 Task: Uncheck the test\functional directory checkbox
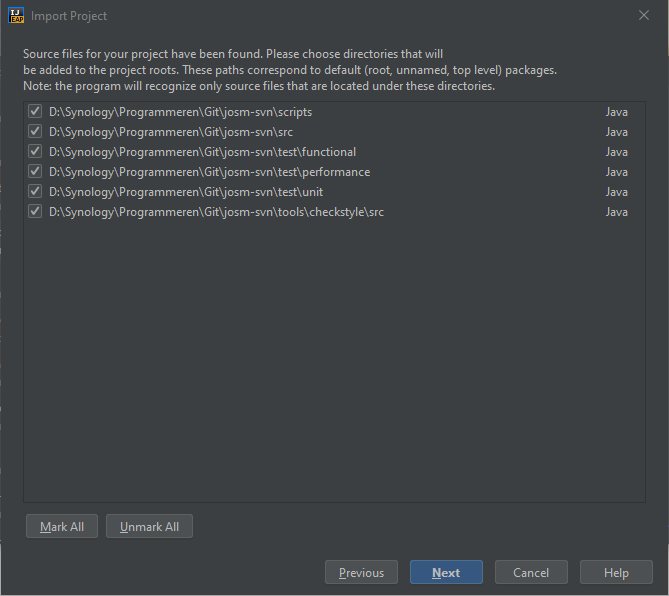(35, 152)
